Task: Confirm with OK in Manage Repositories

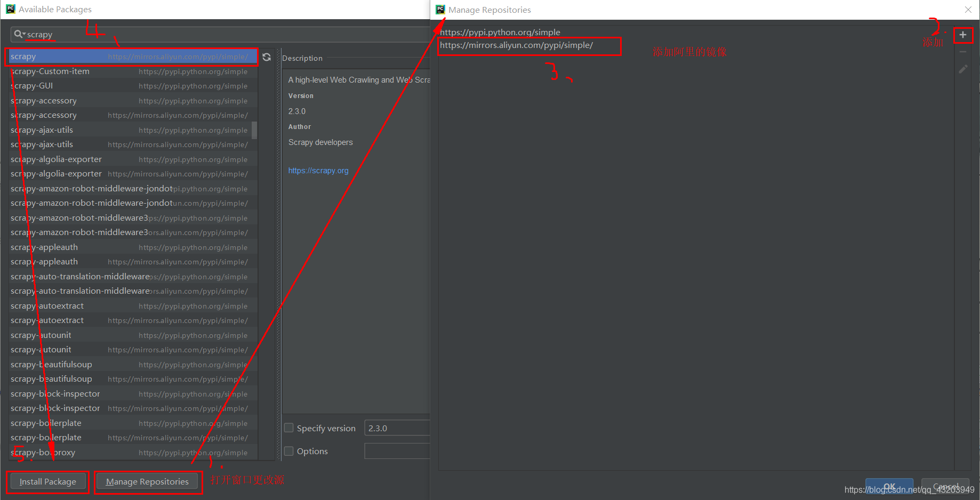Action: [889, 487]
